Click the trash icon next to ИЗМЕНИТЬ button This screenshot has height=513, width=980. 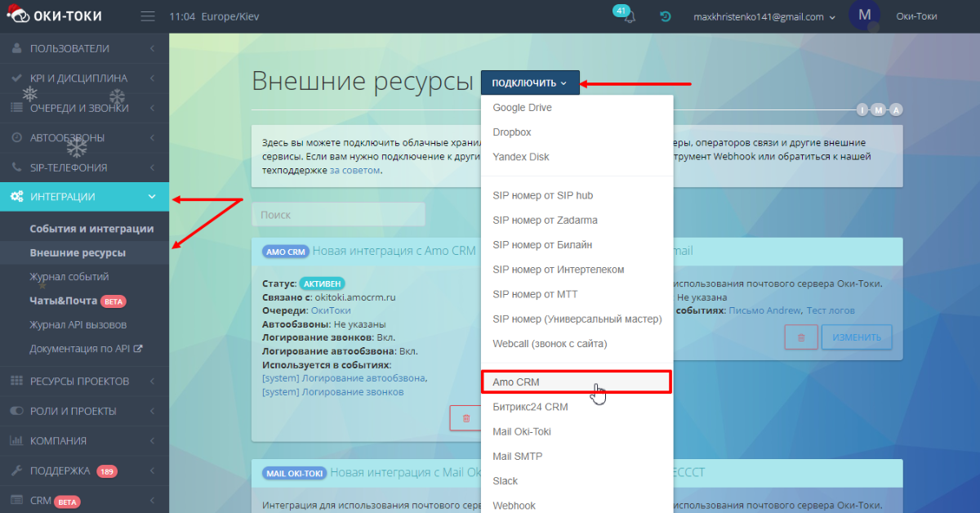click(801, 337)
